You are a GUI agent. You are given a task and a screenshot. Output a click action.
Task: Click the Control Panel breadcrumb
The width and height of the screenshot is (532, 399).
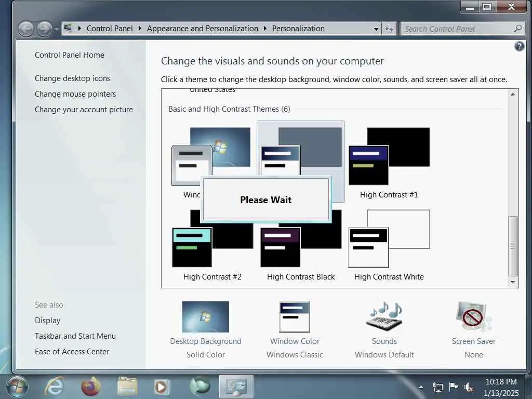click(x=110, y=29)
